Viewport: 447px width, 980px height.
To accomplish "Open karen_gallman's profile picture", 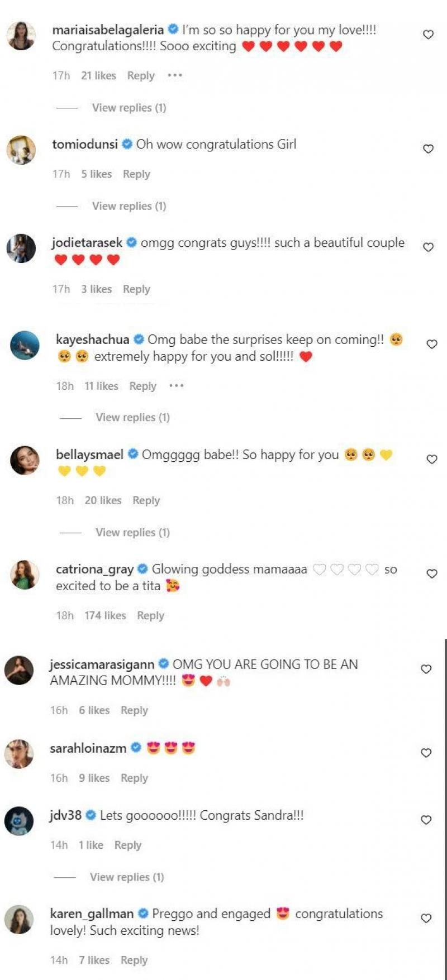I will pyautogui.click(x=19, y=919).
